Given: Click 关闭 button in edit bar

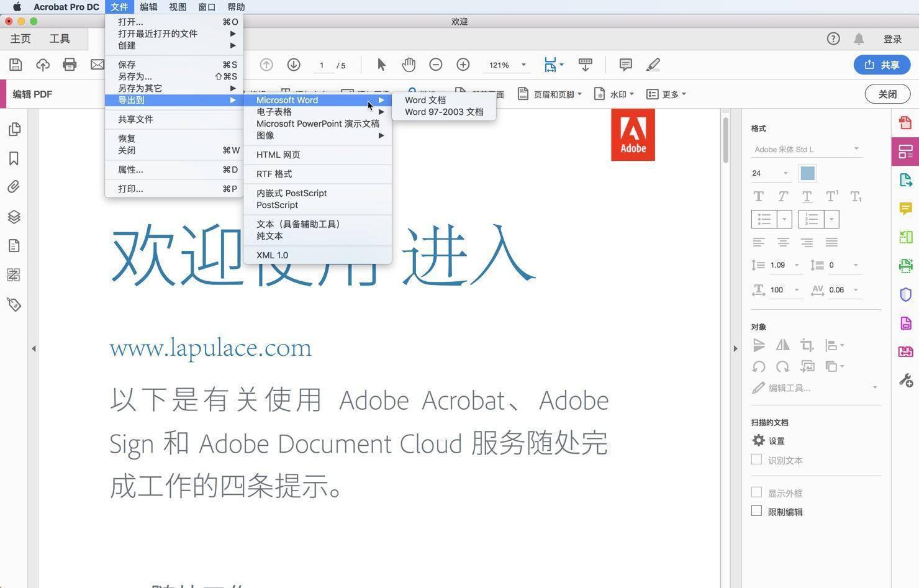Looking at the screenshot, I should tap(887, 94).
